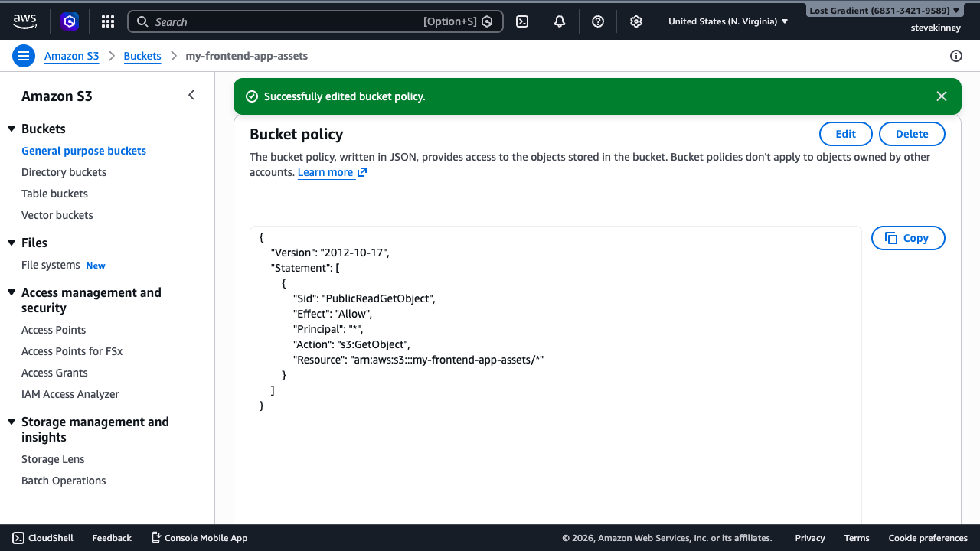This screenshot has height=551, width=980.
Task: Click the "Resource" ARN line
Action: 419,360
